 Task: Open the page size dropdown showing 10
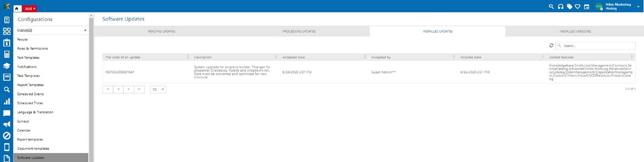click(x=158, y=89)
